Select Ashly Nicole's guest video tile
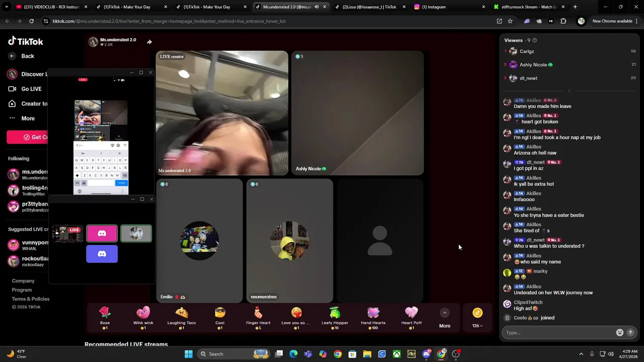The image size is (644, 362). click(x=358, y=113)
